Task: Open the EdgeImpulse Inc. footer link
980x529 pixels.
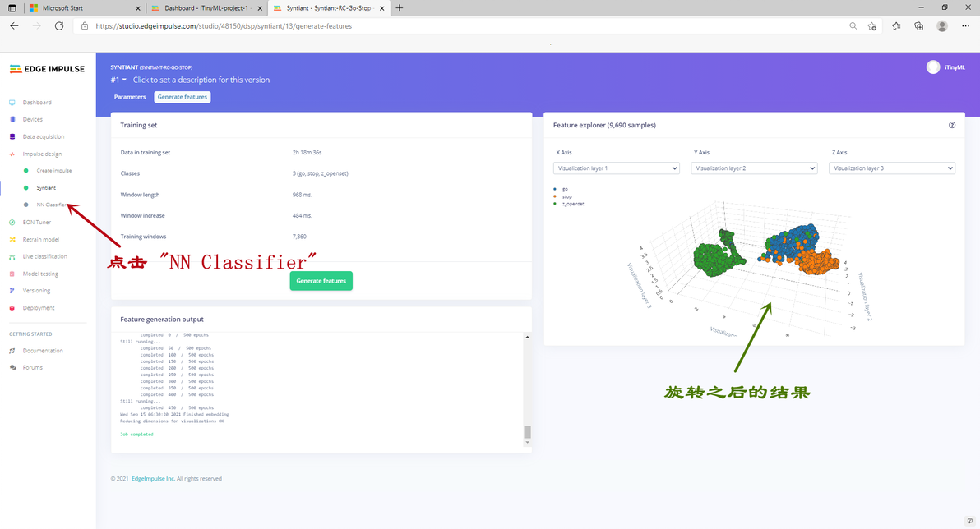Action: click(153, 479)
